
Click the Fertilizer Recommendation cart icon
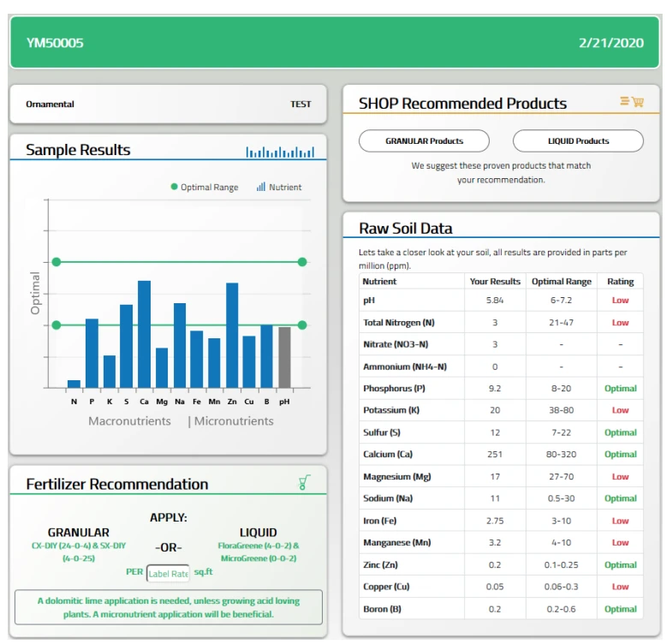(x=304, y=483)
